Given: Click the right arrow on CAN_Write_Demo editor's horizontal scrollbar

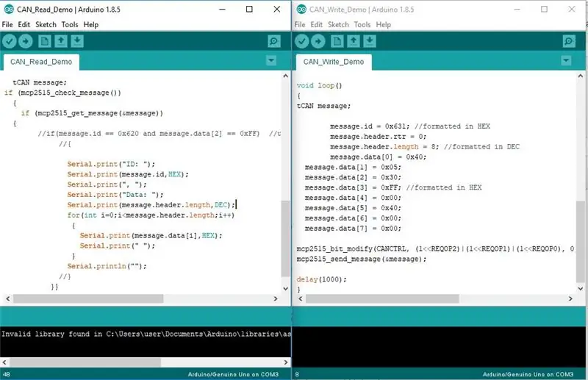Looking at the screenshot, I should click(570, 298).
